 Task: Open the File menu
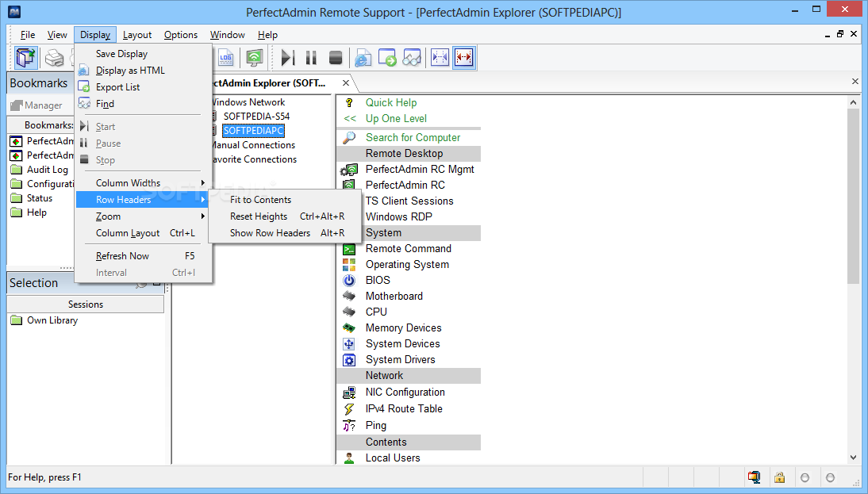point(28,35)
